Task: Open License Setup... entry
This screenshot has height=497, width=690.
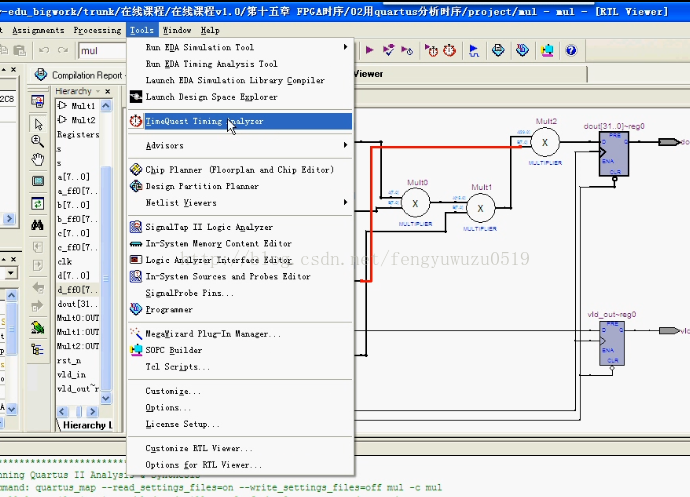Action: point(240,424)
